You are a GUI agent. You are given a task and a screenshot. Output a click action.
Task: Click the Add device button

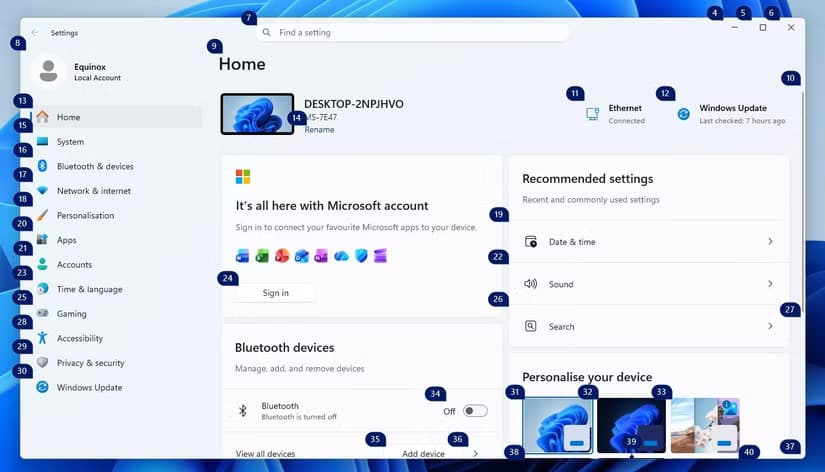pyautogui.click(x=423, y=454)
